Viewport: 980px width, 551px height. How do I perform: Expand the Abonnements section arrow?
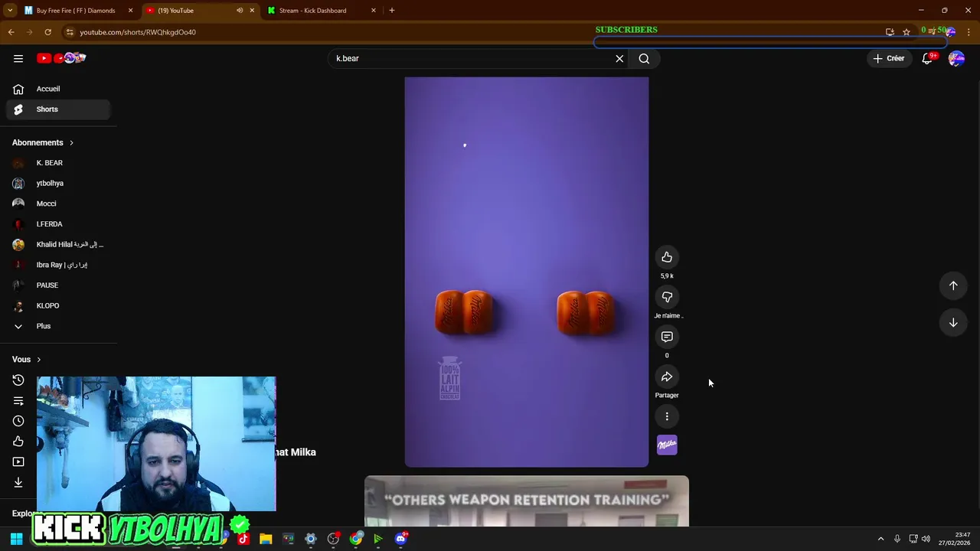click(71, 143)
